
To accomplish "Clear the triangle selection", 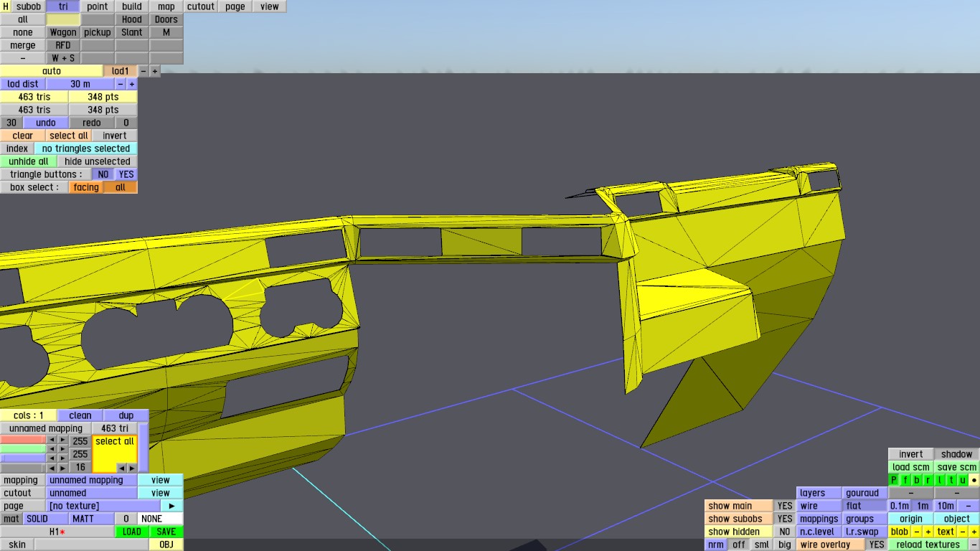I will pyautogui.click(x=23, y=136).
